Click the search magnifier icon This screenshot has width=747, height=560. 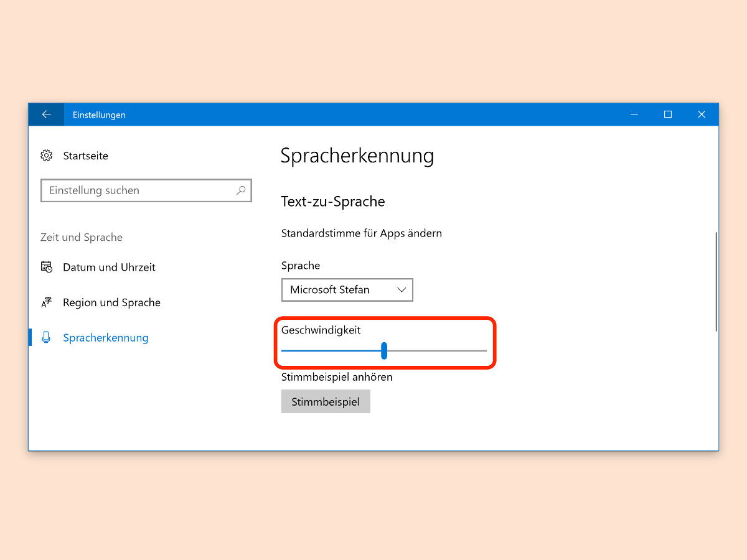pyautogui.click(x=241, y=190)
